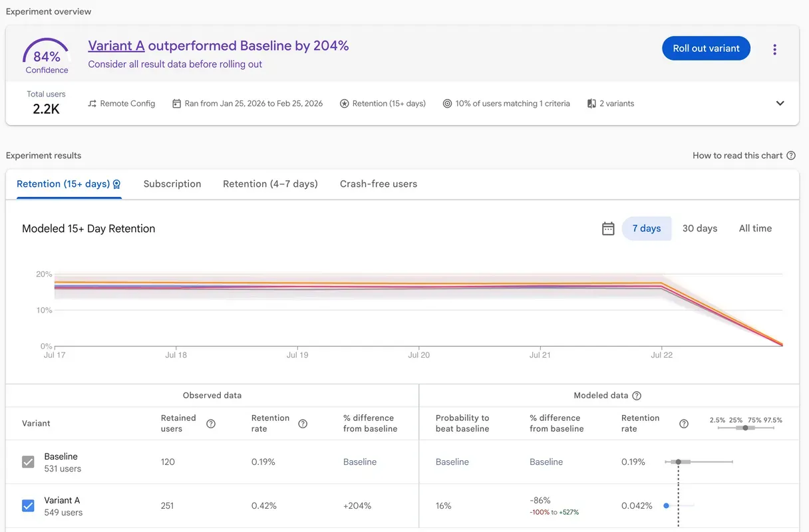Click the Roll out variant button

point(706,48)
